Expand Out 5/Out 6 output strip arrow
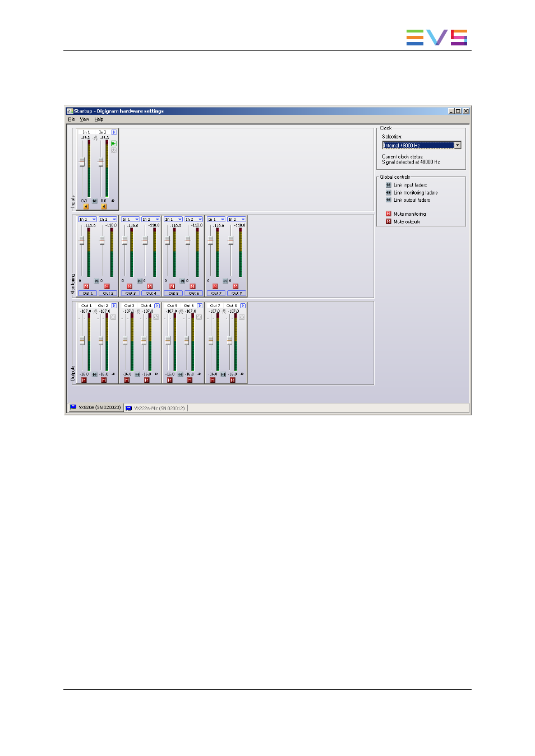Viewport: 535px width, 756px height. [x=200, y=306]
